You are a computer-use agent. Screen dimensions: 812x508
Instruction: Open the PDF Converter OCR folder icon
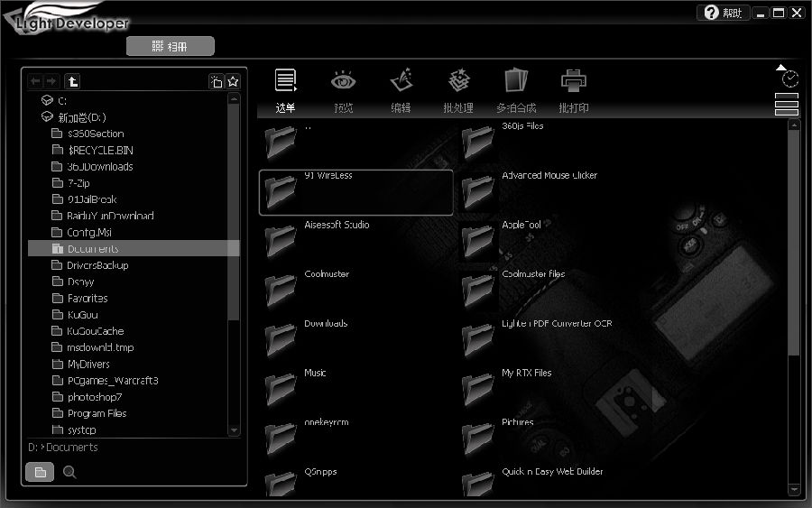click(477, 339)
